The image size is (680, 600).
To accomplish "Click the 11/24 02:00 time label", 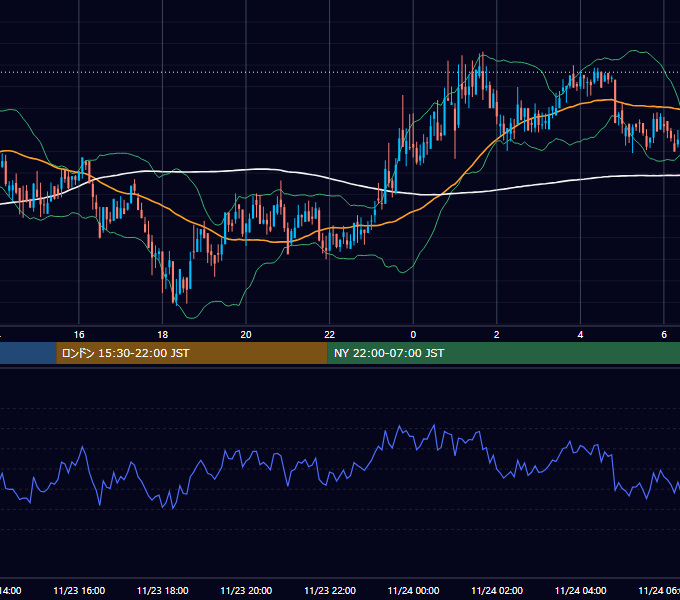I will (497, 590).
